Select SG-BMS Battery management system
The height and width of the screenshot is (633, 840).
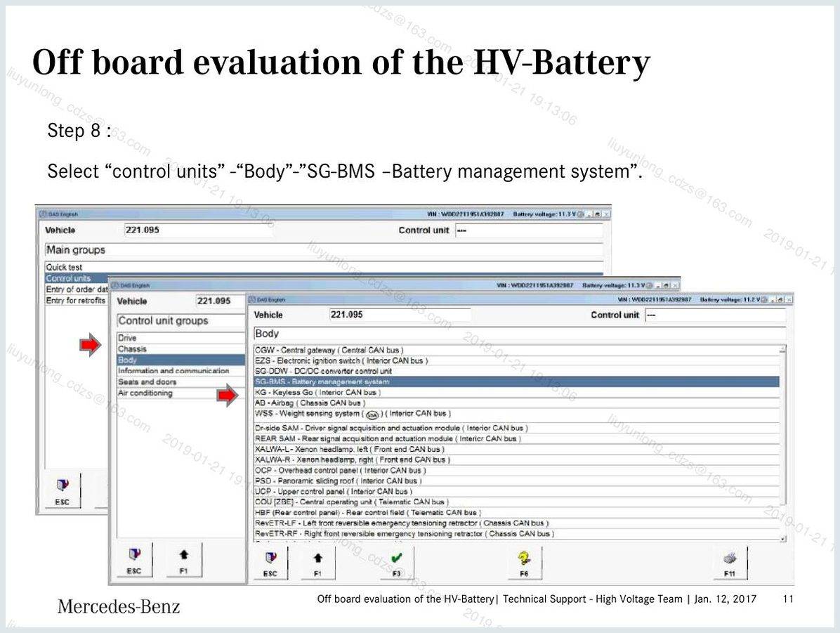tap(516, 381)
